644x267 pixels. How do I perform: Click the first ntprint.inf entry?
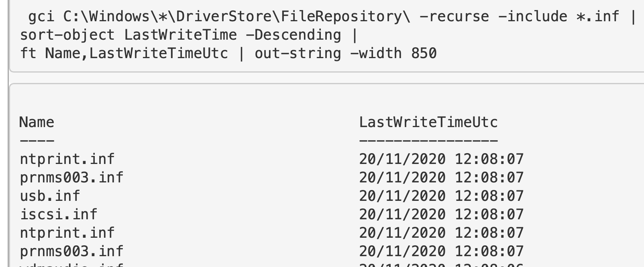[x=67, y=159]
